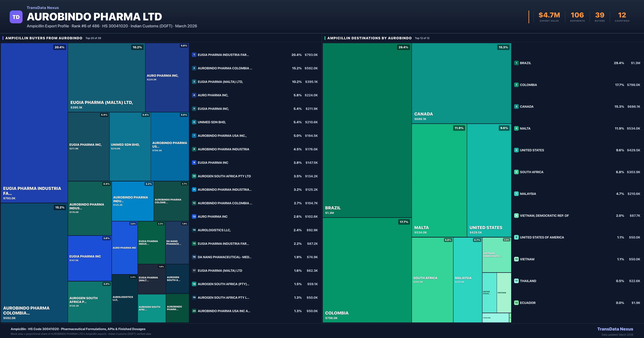Open the TransData Nexus footer link
The height and width of the screenshot is (338, 644).
(x=615, y=329)
